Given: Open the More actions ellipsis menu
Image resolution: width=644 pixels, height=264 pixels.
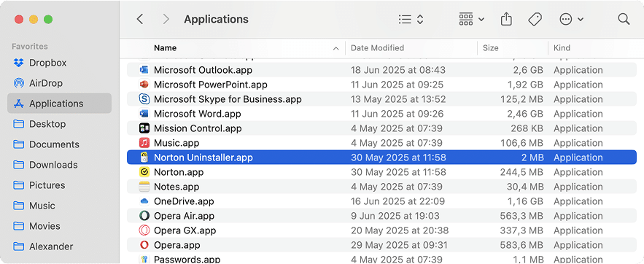Looking at the screenshot, I should click(571, 19).
